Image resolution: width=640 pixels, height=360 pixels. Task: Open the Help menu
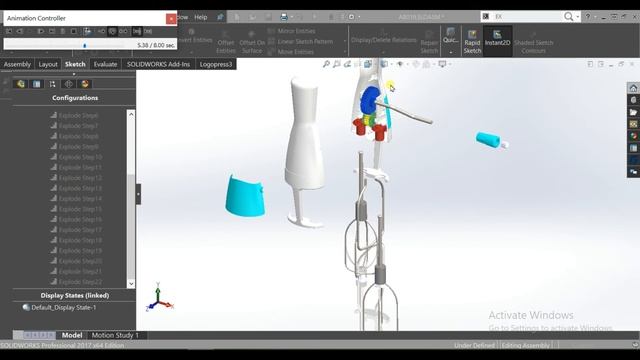200,17
